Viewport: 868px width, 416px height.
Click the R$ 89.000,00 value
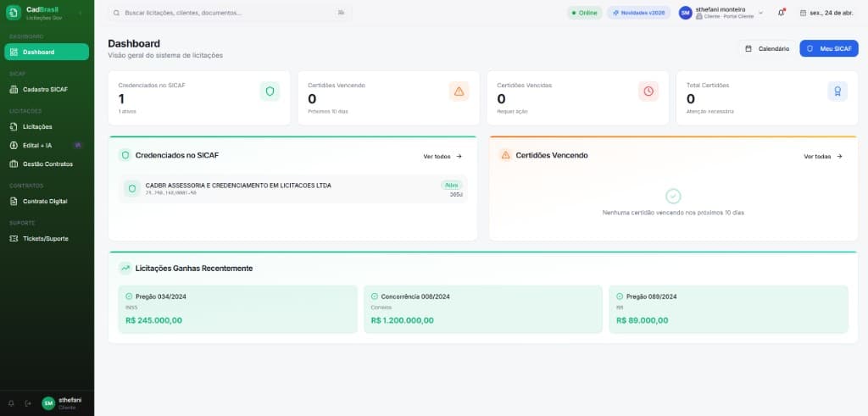click(x=643, y=320)
